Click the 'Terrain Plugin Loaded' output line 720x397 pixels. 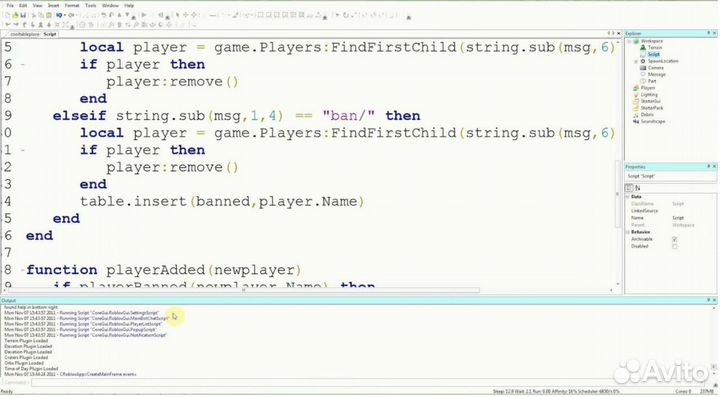pos(26,341)
